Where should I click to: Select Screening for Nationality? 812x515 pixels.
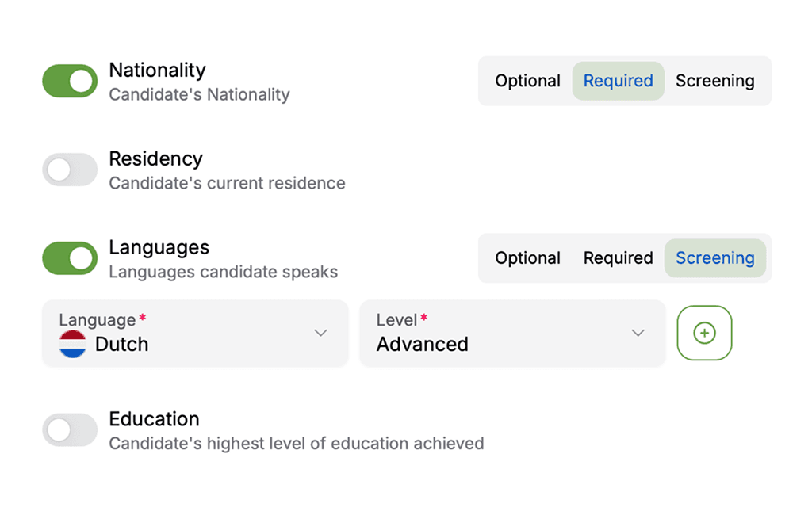(x=714, y=80)
